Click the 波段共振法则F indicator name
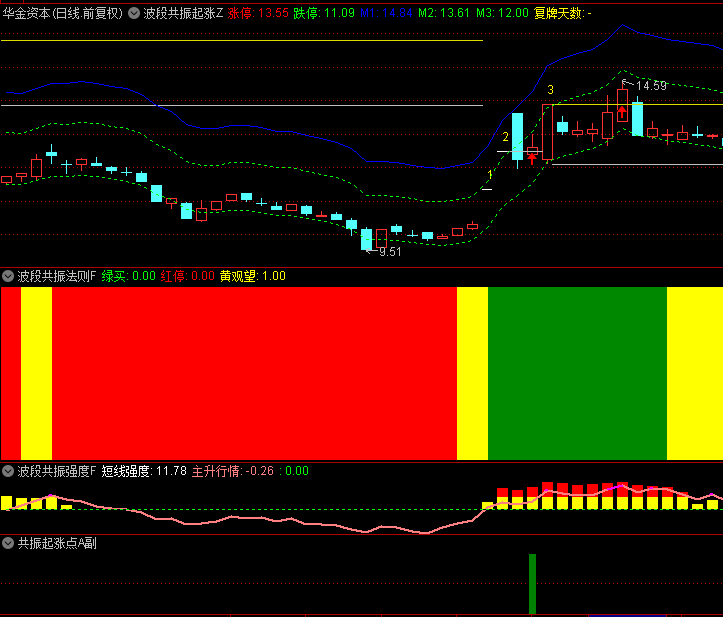Screen dimensions: 723x617 pyautogui.click(x=56, y=276)
